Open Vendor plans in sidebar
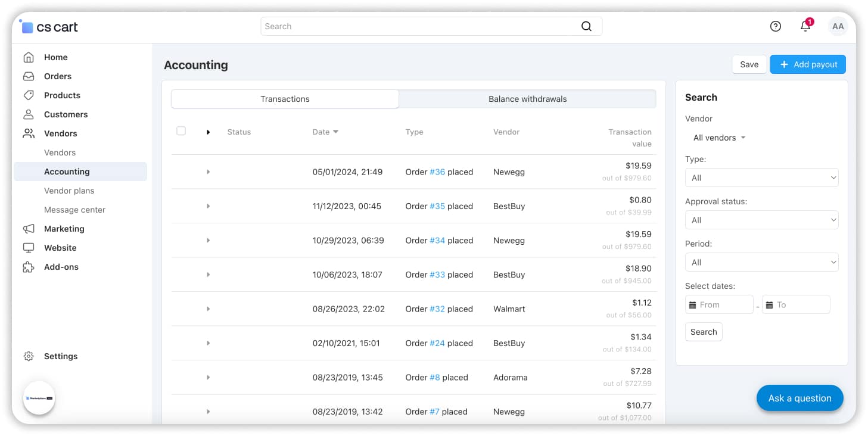 point(69,191)
